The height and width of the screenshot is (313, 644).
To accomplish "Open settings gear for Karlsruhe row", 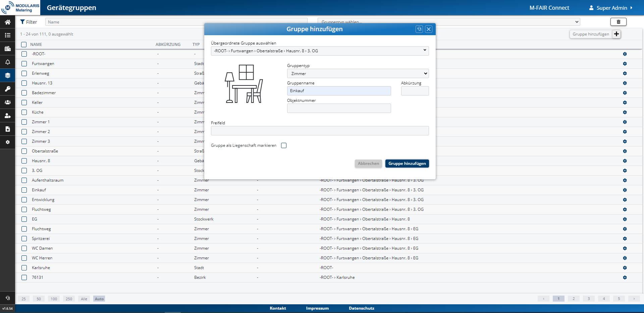I will 625,268.
